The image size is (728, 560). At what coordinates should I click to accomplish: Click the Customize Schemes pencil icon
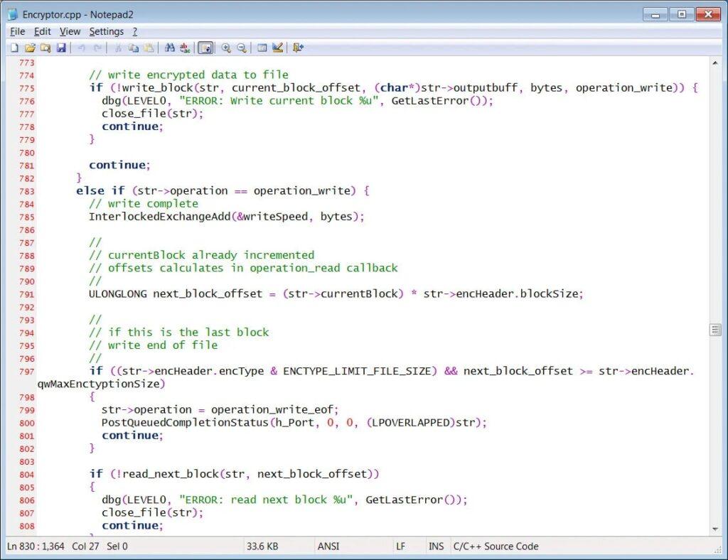point(278,48)
